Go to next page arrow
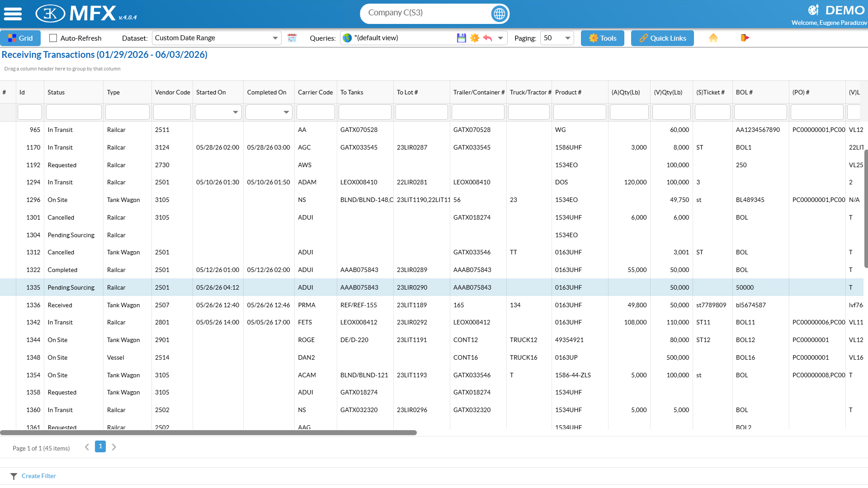This screenshot has width=868, height=488. 114,447
